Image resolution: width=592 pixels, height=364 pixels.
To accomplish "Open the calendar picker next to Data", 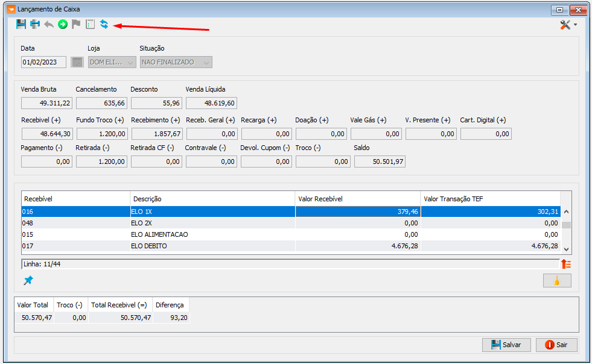I will tap(77, 62).
